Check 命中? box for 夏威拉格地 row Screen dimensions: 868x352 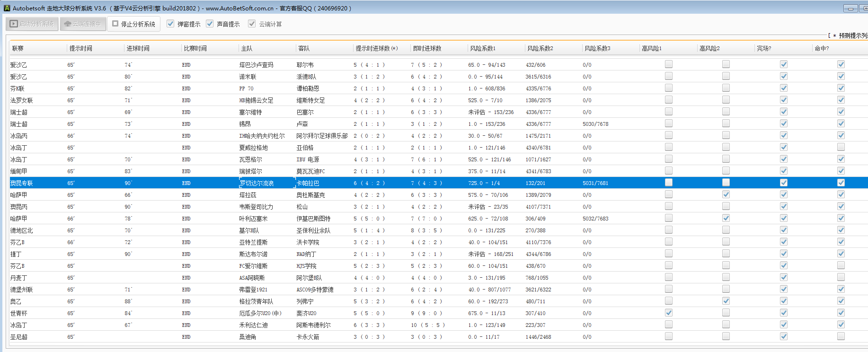[841, 147]
